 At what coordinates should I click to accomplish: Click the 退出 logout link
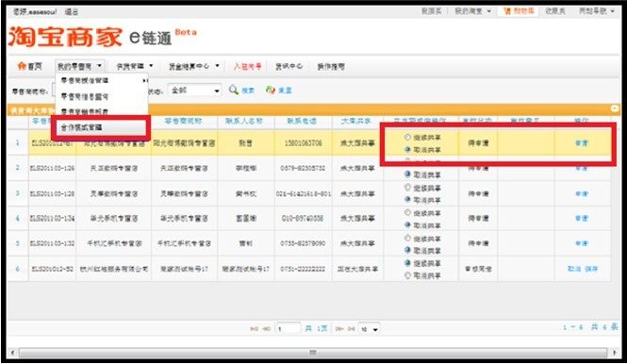(72, 12)
